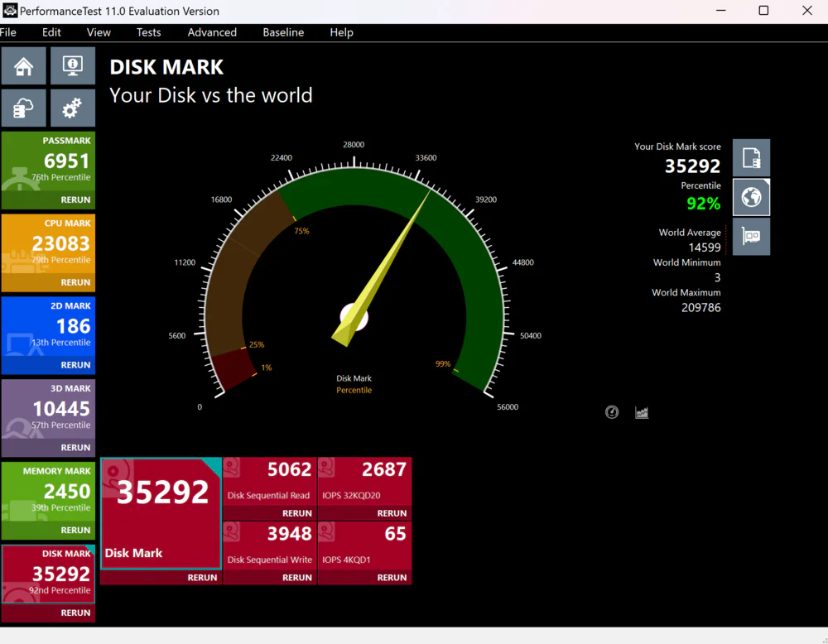Switch to the gauge dial view icon
The height and width of the screenshot is (644, 828).
click(612, 412)
